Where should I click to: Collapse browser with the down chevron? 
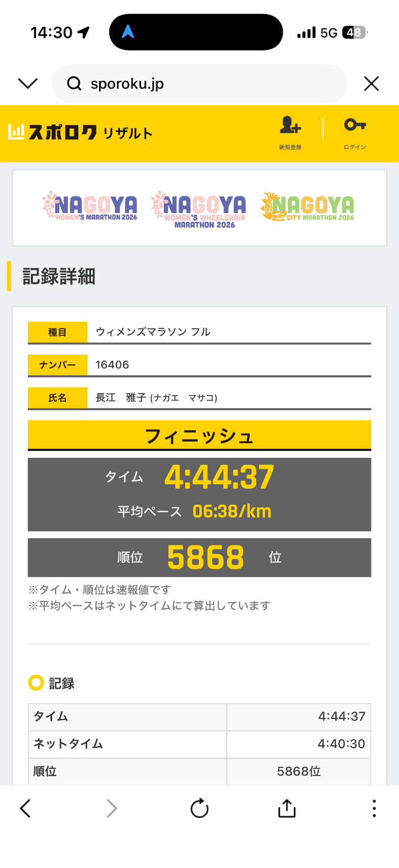click(28, 83)
